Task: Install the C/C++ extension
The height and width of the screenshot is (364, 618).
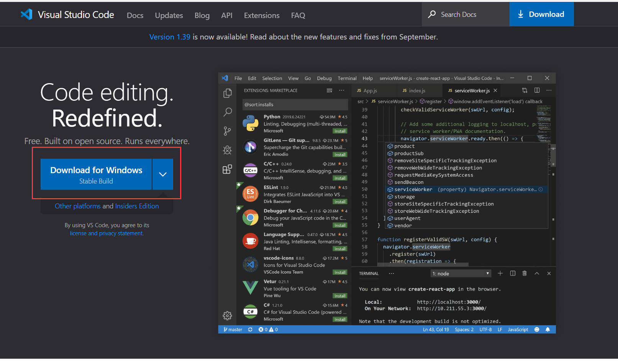Action: 340,178
